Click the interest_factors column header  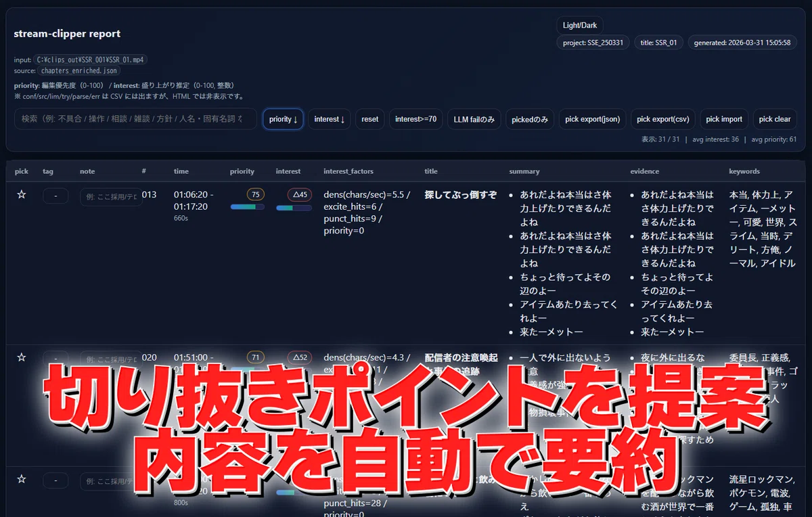(348, 171)
